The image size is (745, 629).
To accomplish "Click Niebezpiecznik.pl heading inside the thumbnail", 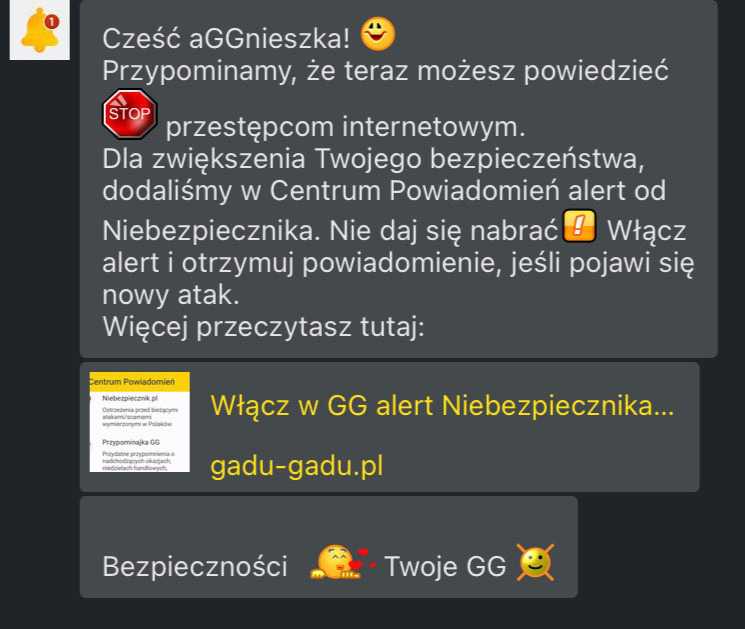I will pos(130,398).
